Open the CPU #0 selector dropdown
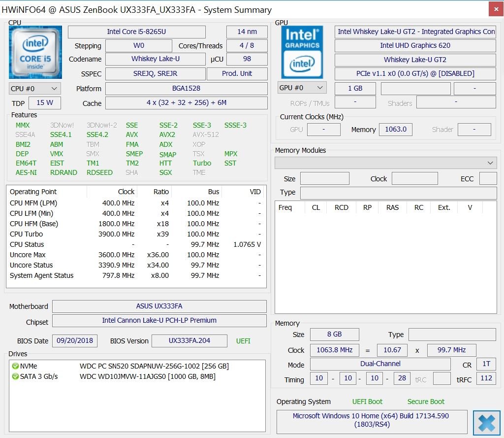Screen dimensions: 504x438 pyautogui.click(x=35, y=89)
